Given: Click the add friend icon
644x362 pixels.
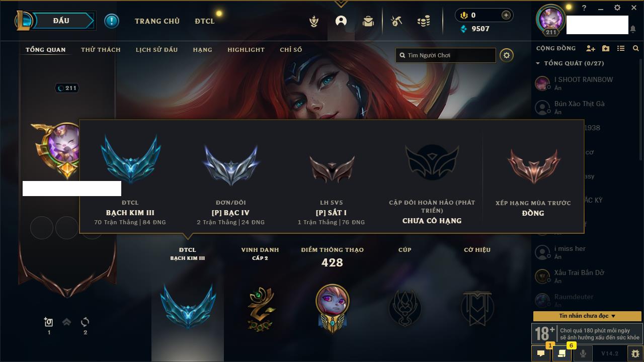Looking at the screenshot, I should (591, 48).
